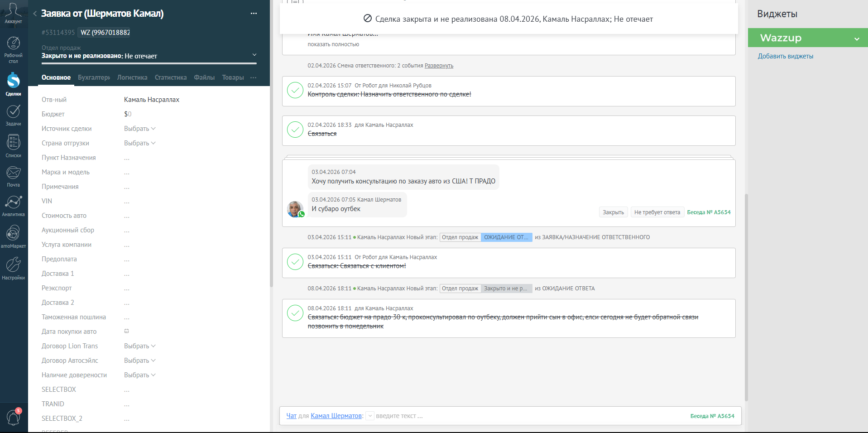Screen dimensions: 868x433
Task: Open the Договор Автосэйлс dropdown
Action: [139, 361]
